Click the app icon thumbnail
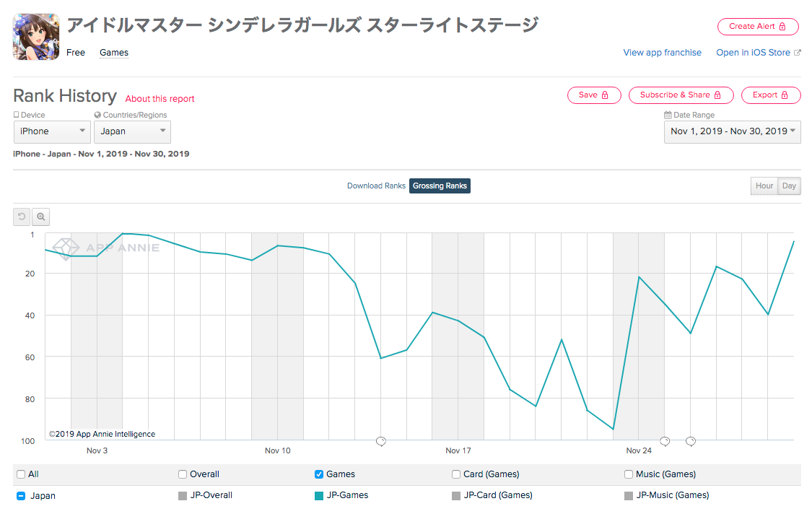Viewport: 812px width, 514px height. pyautogui.click(x=36, y=37)
